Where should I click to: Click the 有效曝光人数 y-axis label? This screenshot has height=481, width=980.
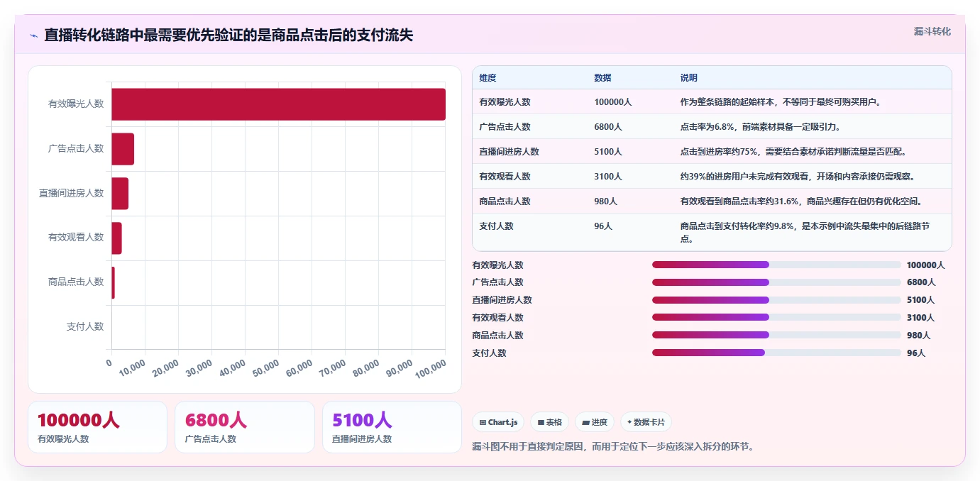click(x=76, y=104)
